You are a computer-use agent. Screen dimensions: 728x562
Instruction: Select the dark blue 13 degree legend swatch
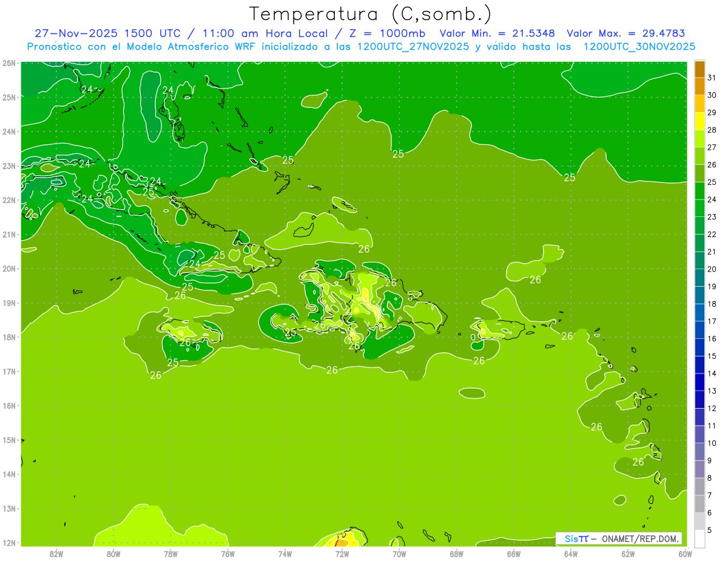[x=699, y=382]
